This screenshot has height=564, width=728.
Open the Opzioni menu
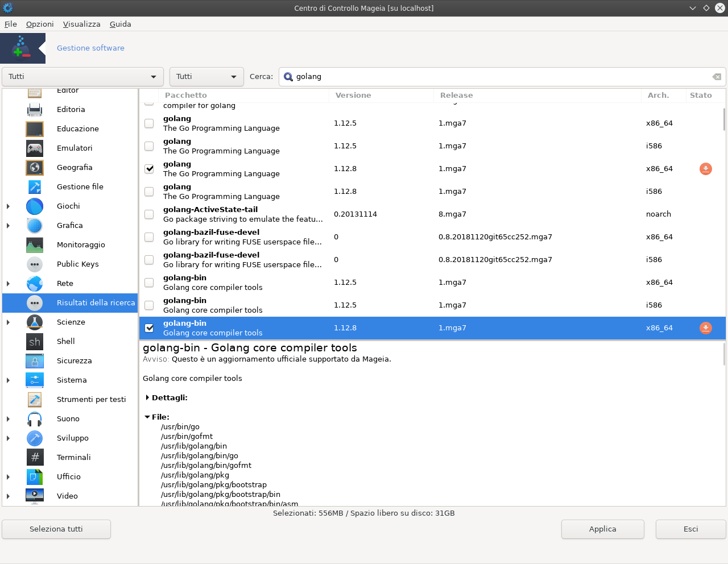coord(40,24)
